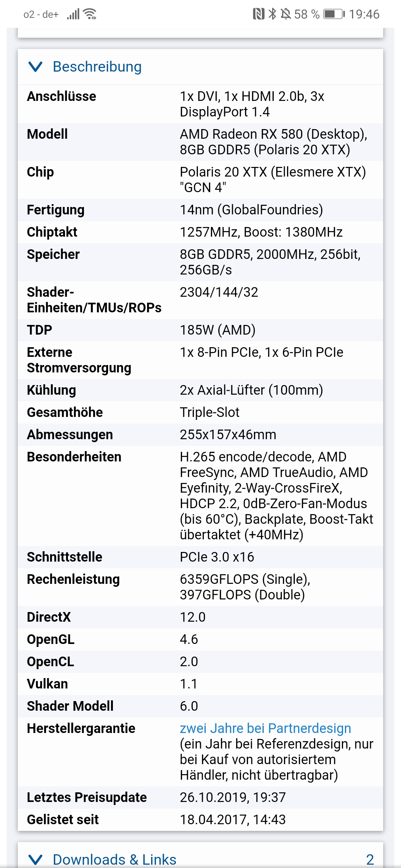Tap the NFC status bar icon
Screen dimensions: 401x868
click(x=258, y=14)
